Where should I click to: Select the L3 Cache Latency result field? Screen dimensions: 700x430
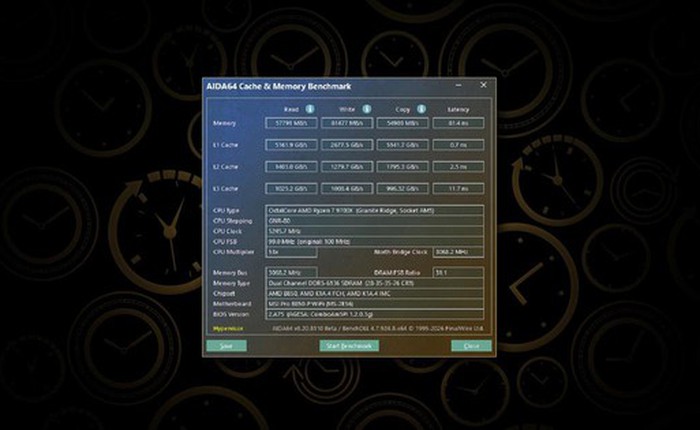458,188
